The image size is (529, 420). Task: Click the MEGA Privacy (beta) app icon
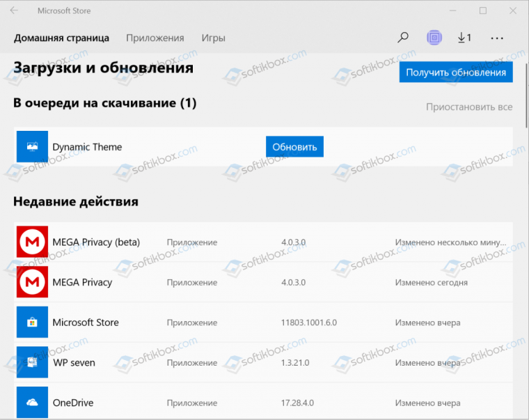tap(33, 242)
